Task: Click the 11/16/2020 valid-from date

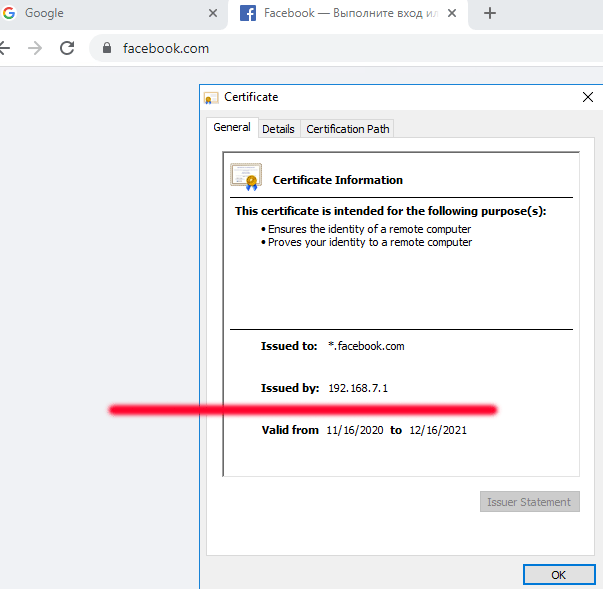Action: pos(355,430)
